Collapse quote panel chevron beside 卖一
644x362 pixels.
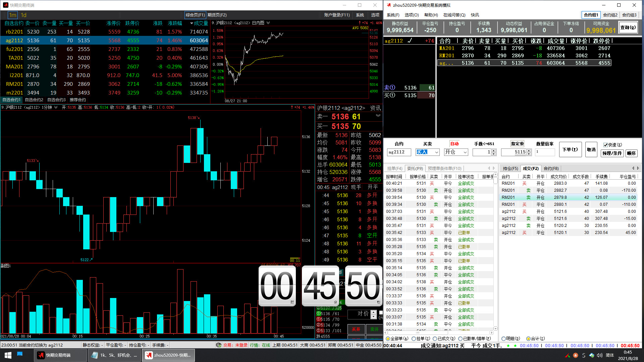[378, 115]
